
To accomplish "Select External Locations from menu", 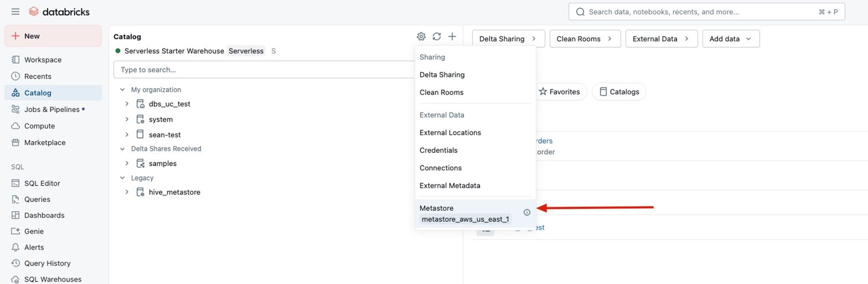I will (x=450, y=133).
